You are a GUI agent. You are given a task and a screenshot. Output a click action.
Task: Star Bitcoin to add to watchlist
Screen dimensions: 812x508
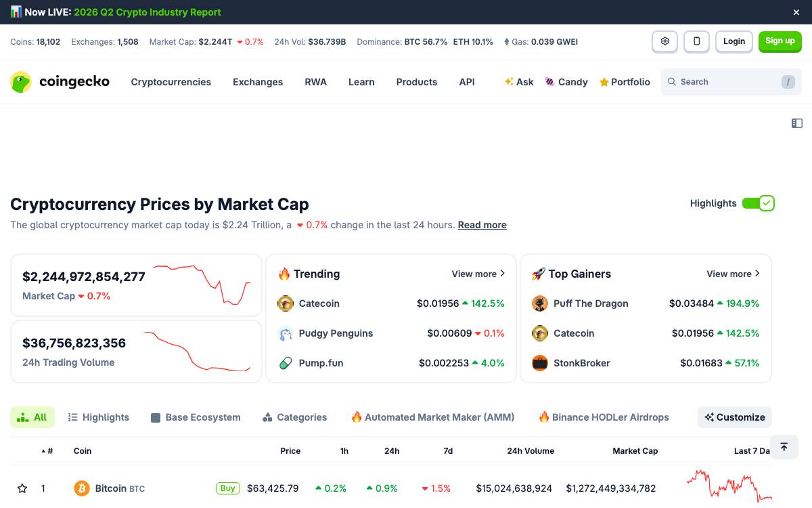click(22, 488)
